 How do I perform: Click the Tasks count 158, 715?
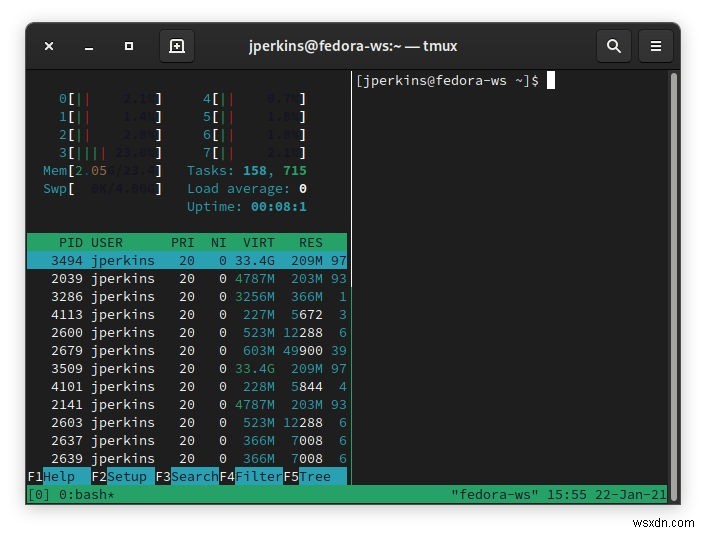[275, 171]
